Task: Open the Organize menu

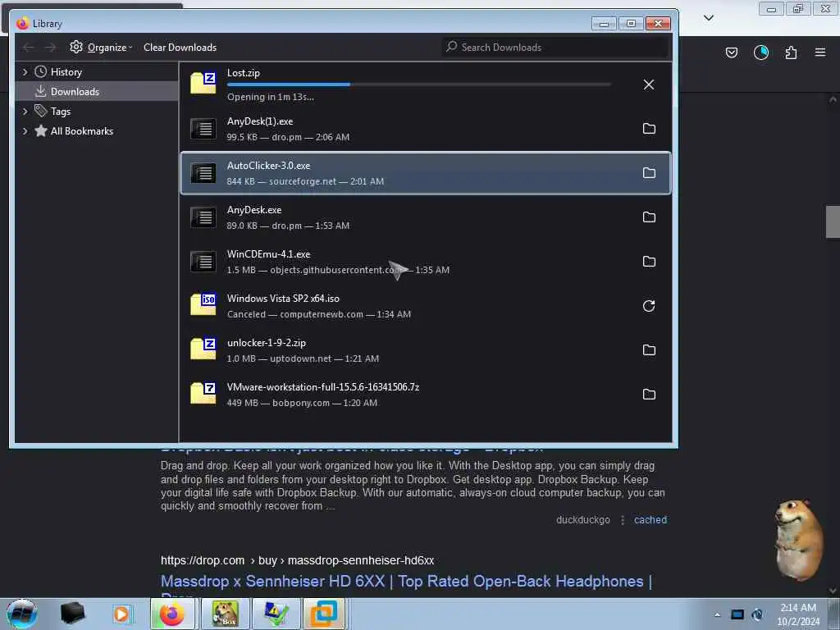Action: click(x=101, y=47)
